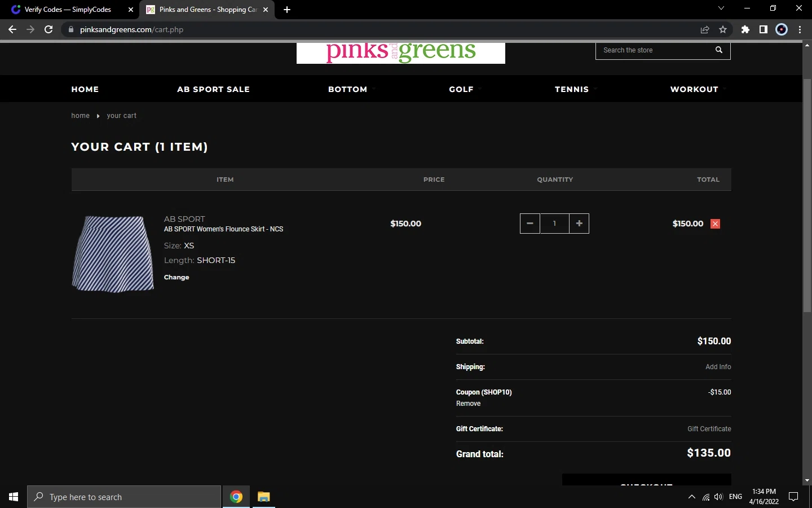812x508 pixels.
Task: Click Change to edit item options
Action: tap(176, 277)
